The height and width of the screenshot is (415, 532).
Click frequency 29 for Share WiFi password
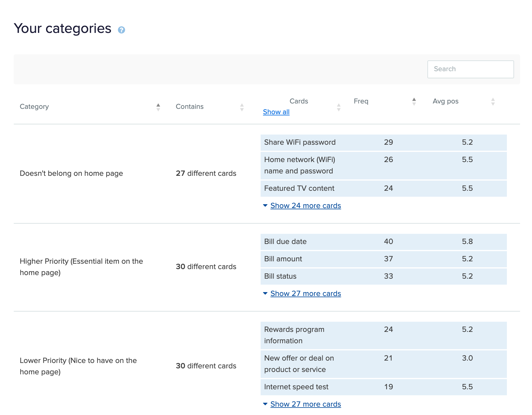(389, 142)
